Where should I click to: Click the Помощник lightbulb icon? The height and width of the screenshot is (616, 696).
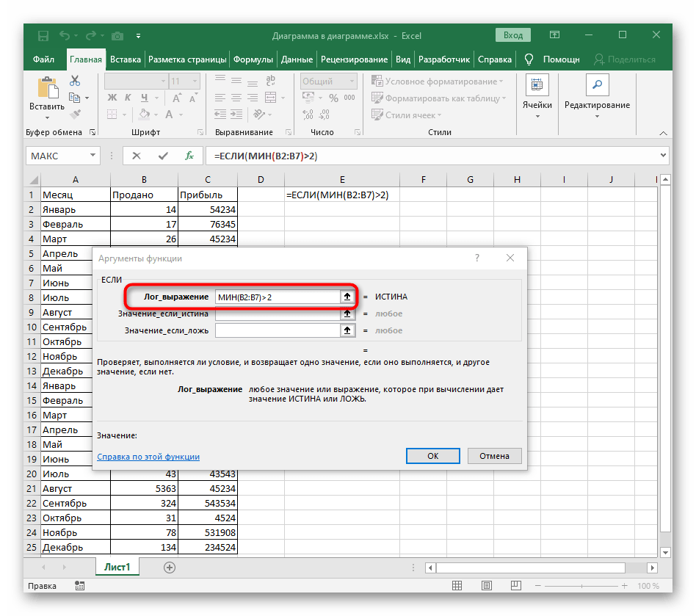(x=528, y=59)
